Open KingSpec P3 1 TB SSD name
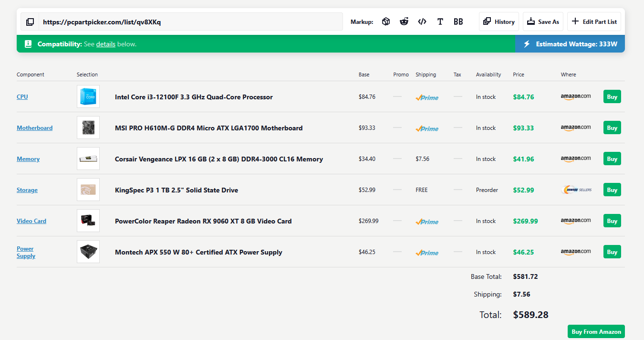Image resolution: width=644 pixels, height=340 pixels. (x=177, y=190)
